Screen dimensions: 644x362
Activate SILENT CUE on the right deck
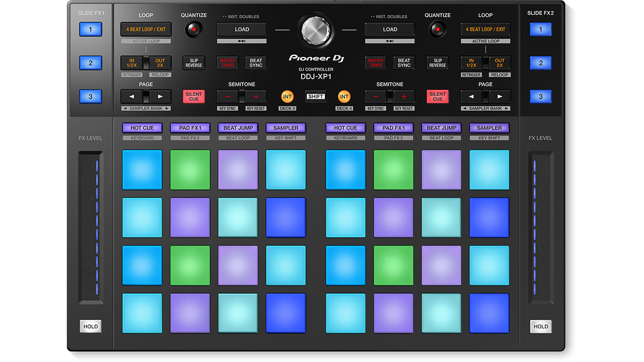click(x=437, y=97)
